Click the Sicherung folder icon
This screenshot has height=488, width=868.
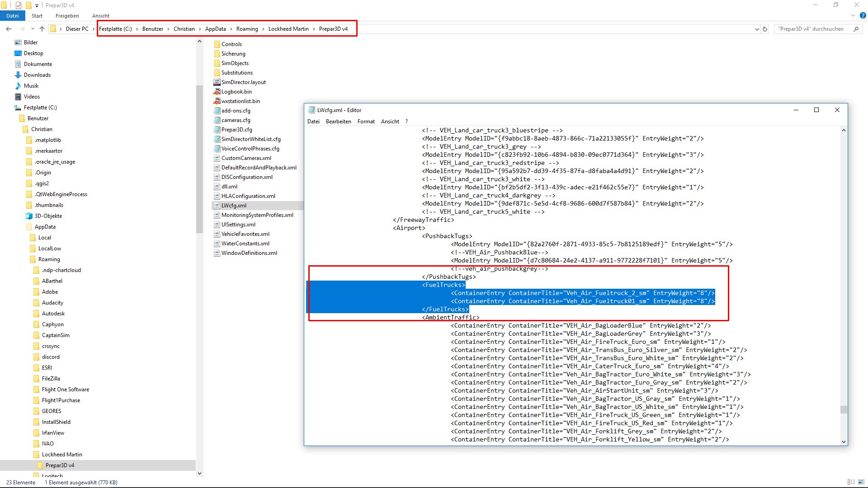(x=217, y=53)
